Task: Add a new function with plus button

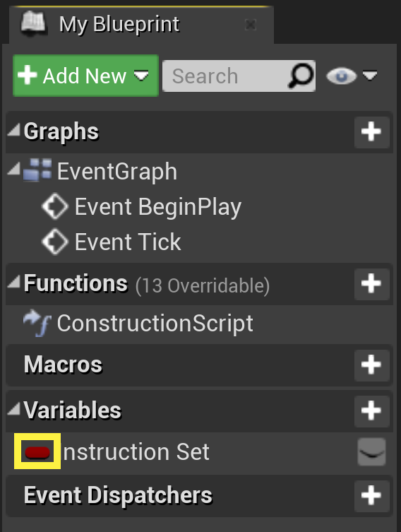Action: click(371, 283)
